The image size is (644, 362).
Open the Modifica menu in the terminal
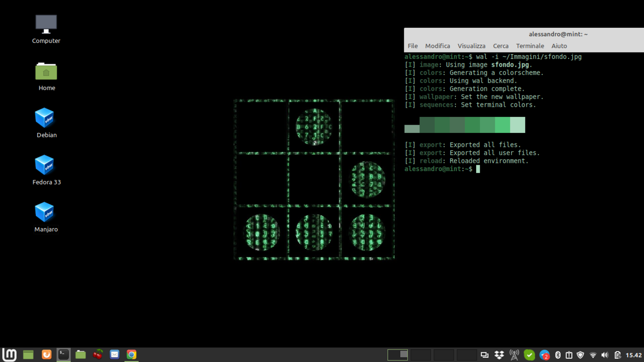coord(437,46)
